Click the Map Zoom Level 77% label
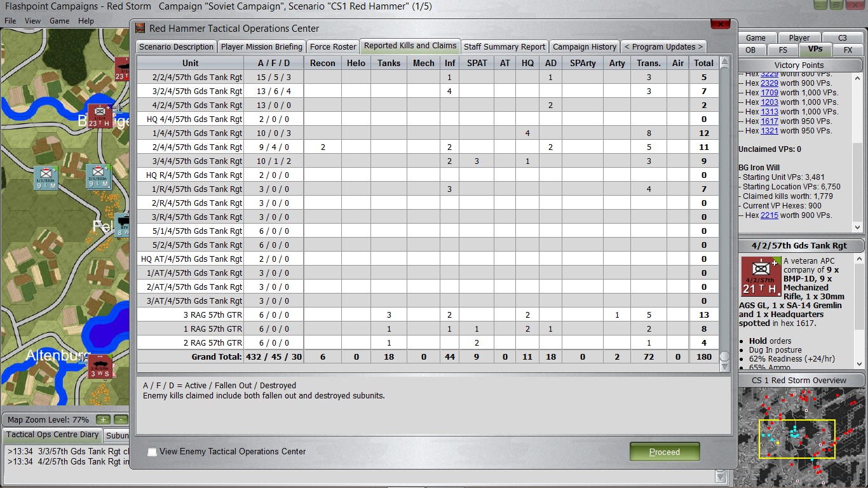This screenshot has height=488, width=868. [x=48, y=420]
